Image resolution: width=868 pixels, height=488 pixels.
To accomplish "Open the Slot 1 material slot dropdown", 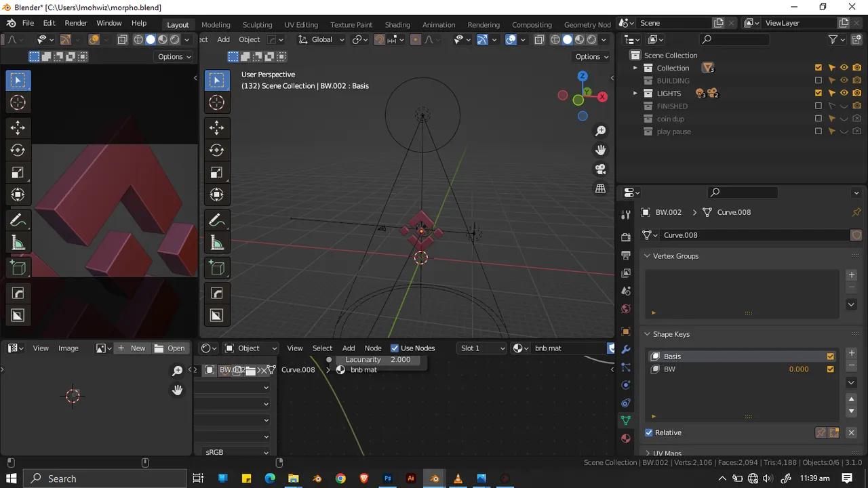I will pyautogui.click(x=481, y=348).
